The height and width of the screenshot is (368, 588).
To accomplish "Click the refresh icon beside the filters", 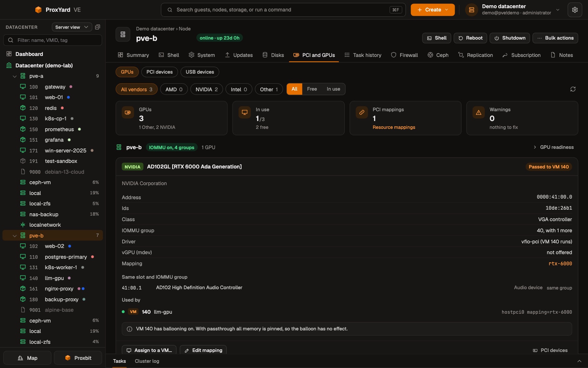I will coord(573,89).
